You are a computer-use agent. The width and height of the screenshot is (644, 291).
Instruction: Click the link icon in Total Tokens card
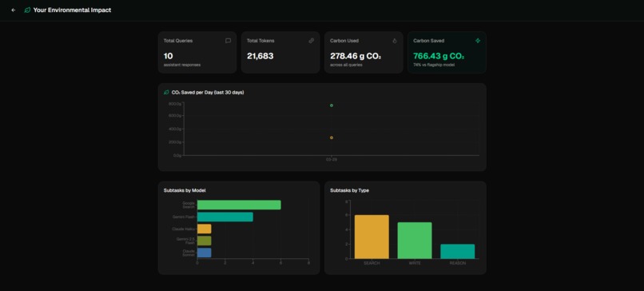[x=312, y=41]
